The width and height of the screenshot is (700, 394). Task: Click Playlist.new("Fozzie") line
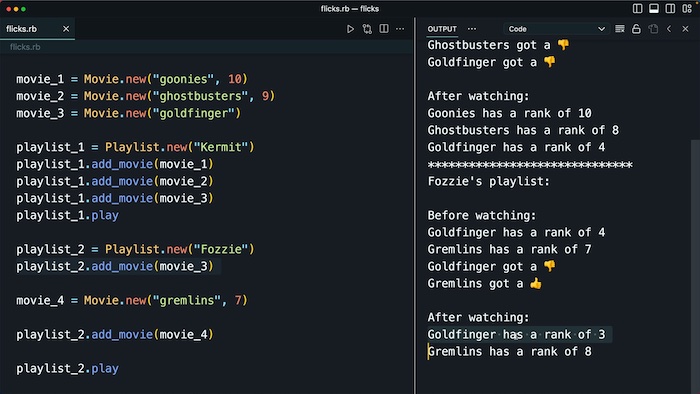pos(135,249)
